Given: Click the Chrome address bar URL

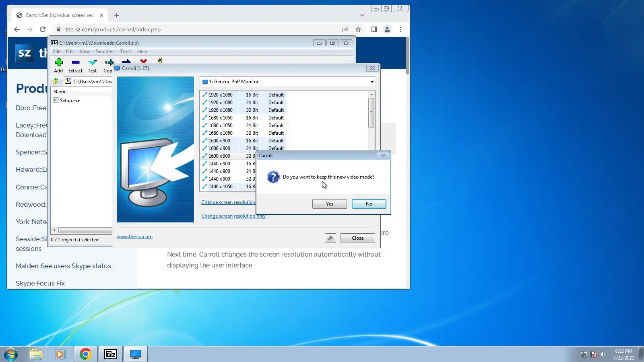Looking at the screenshot, I should click(x=113, y=29).
